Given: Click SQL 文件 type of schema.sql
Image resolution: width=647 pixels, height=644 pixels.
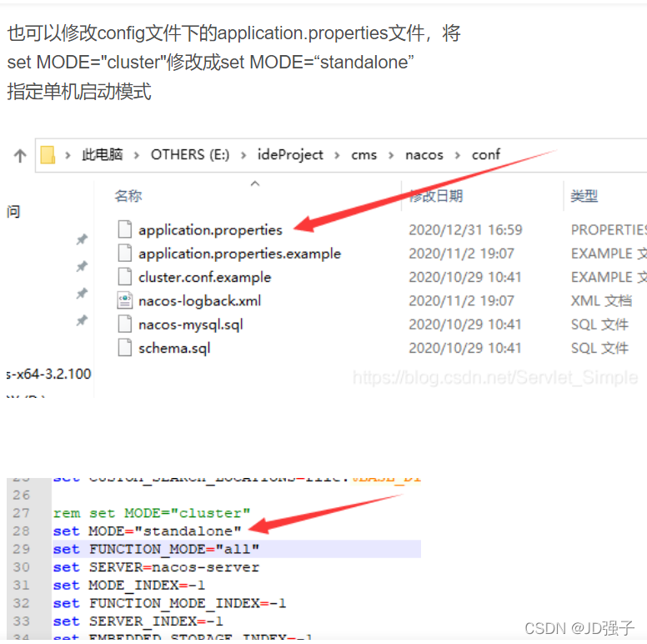Looking at the screenshot, I should 599,349.
